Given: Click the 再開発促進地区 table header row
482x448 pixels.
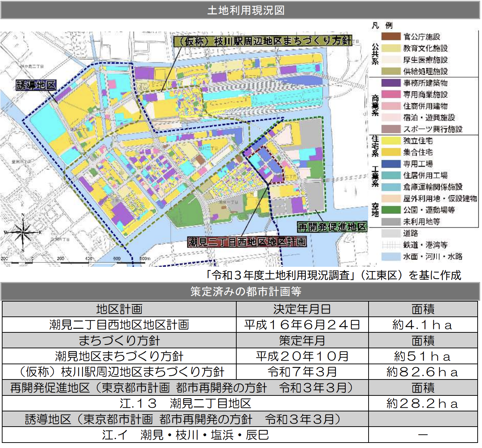Looking at the screenshot, I should click(185, 387).
